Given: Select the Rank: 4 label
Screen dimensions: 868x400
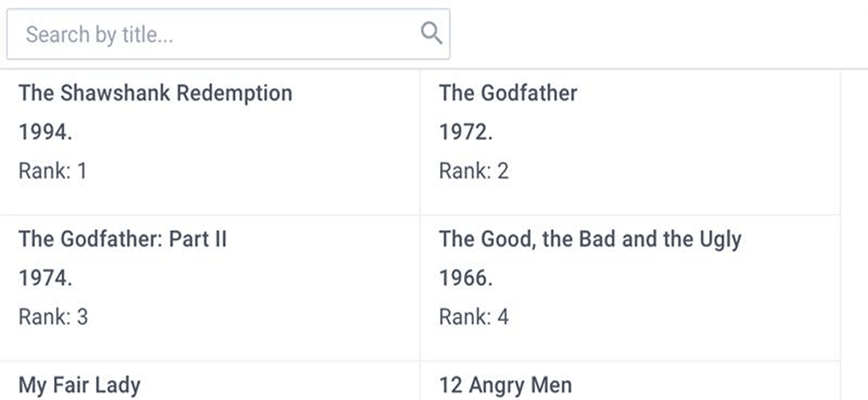Looking at the screenshot, I should click(x=473, y=317).
